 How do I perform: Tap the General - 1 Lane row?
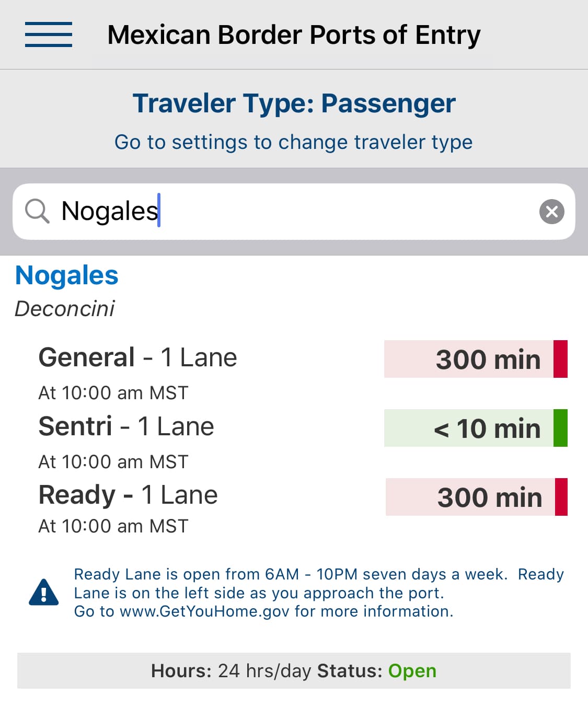click(137, 358)
